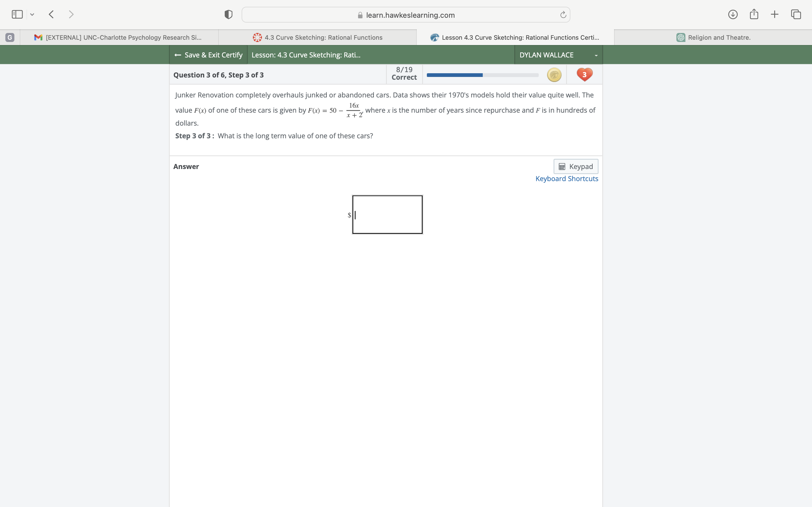Reload the current page

[562, 14]
